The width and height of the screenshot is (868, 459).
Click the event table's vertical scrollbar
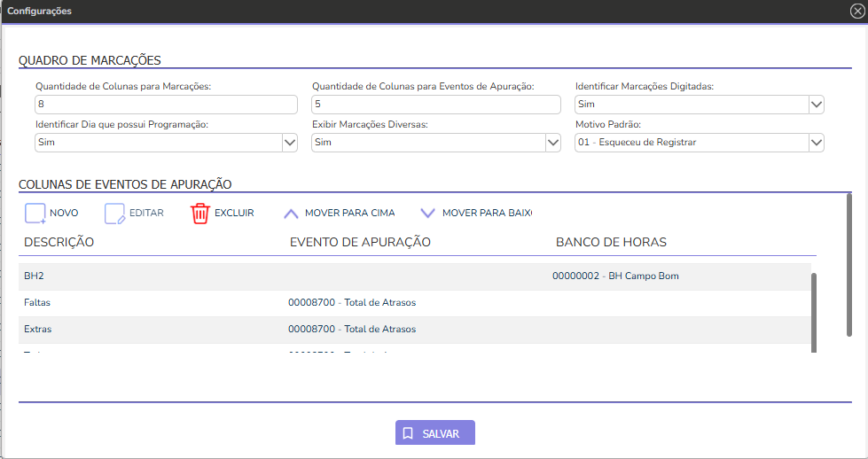pyautogui.click(x=813, y=312)
